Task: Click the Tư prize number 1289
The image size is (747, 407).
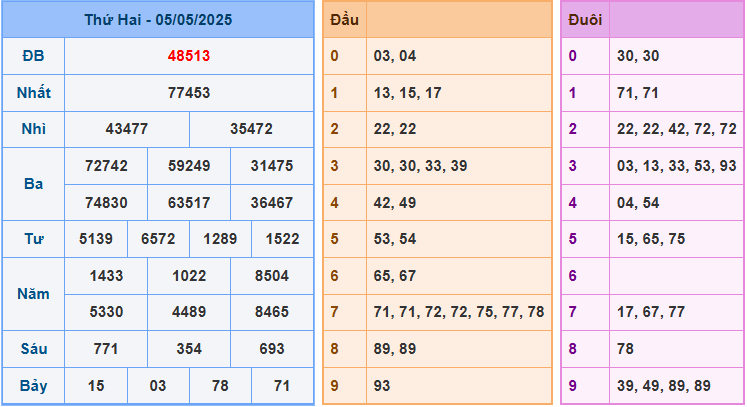Action: coord(220,239)
